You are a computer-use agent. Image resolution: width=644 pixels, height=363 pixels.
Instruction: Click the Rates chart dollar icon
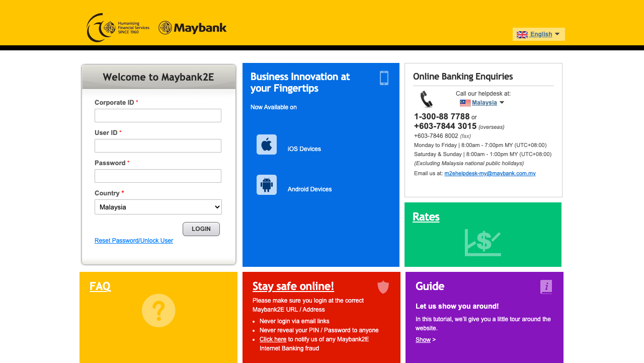pyautogui.click(x=483, y=243)
